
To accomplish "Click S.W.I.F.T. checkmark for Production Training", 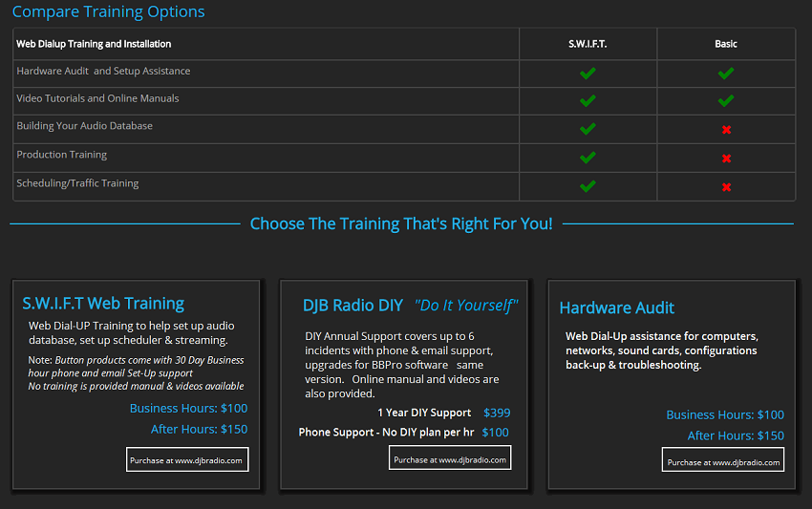I will click(588, 158).
